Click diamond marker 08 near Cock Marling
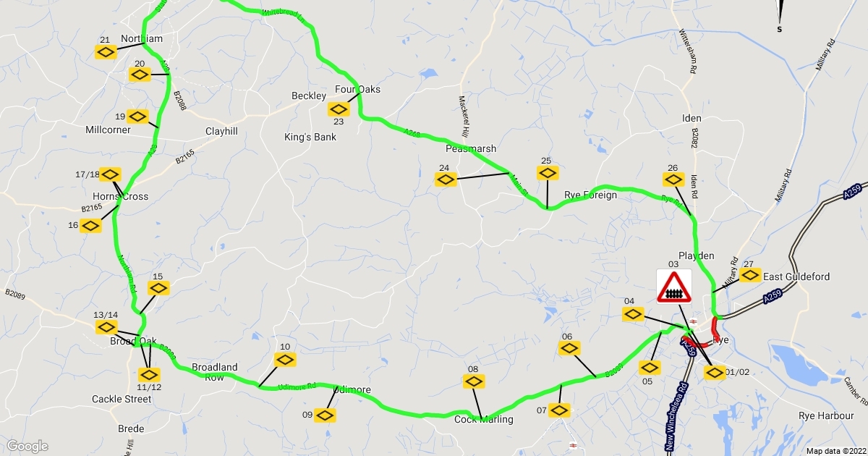Viewport: 868px width, 456px height. (472, 381)
